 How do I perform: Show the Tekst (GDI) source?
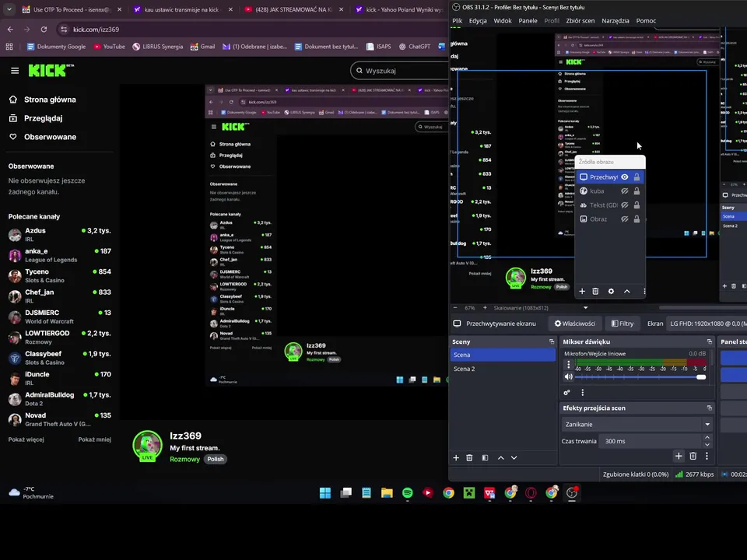pos(625,205)
